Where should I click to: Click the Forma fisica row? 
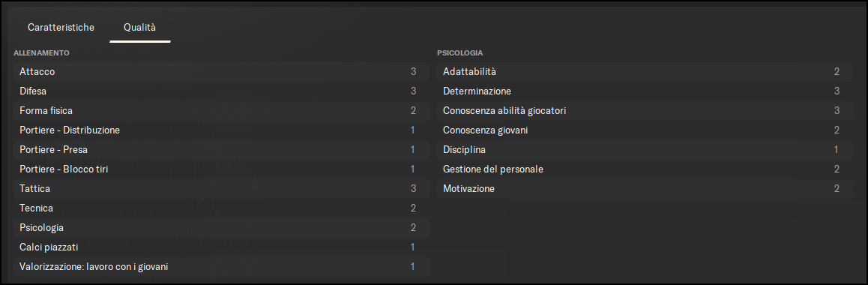pyautogui.click(x=221, y=111)
